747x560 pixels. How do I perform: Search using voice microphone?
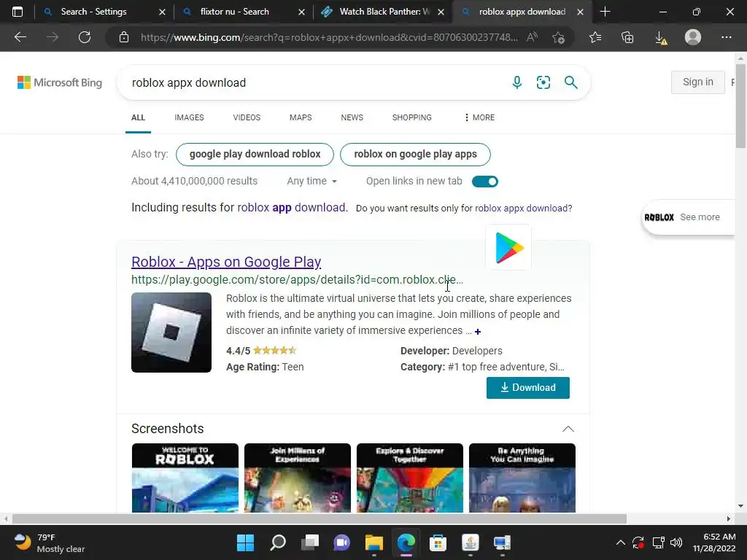point(517,82)
